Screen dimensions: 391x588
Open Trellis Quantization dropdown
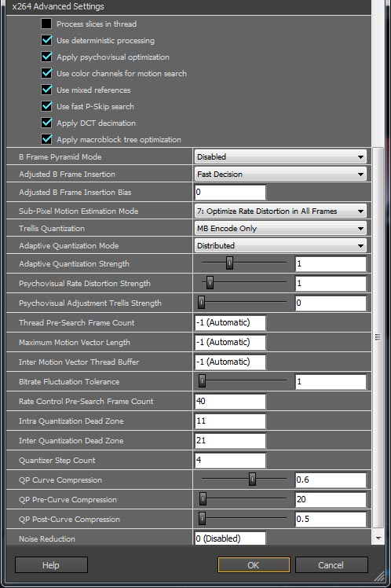tap(280, 229)
